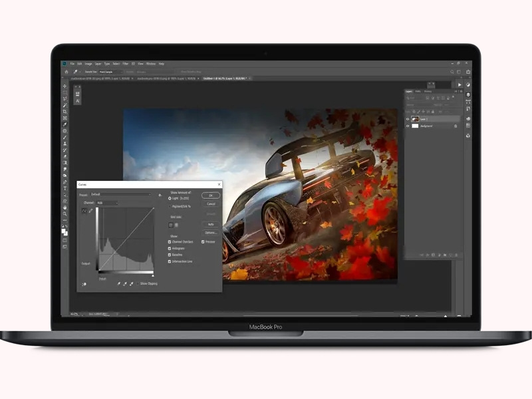The width and height of the screenshot is (532, 399).
Task: Select the Pigment/Ink % radio button
Action: tap(170, 206)
